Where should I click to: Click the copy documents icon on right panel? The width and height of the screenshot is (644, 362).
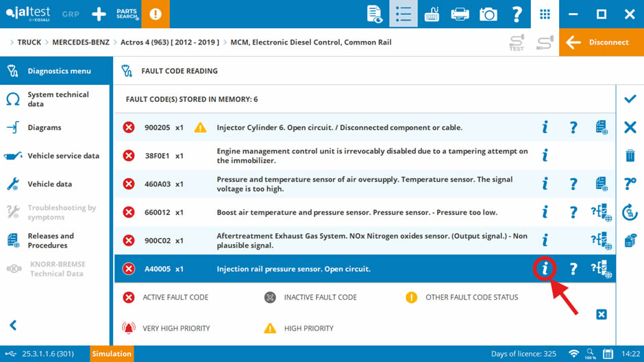(630, 240)
